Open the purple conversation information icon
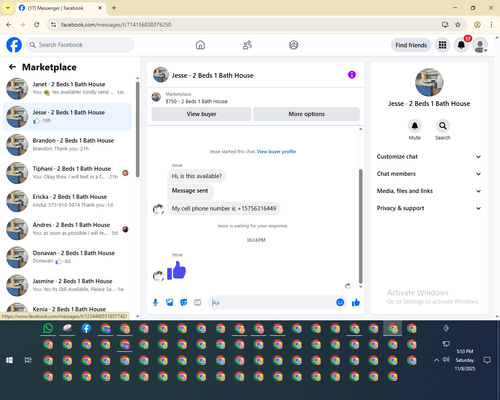 click(x=352, y=75)
